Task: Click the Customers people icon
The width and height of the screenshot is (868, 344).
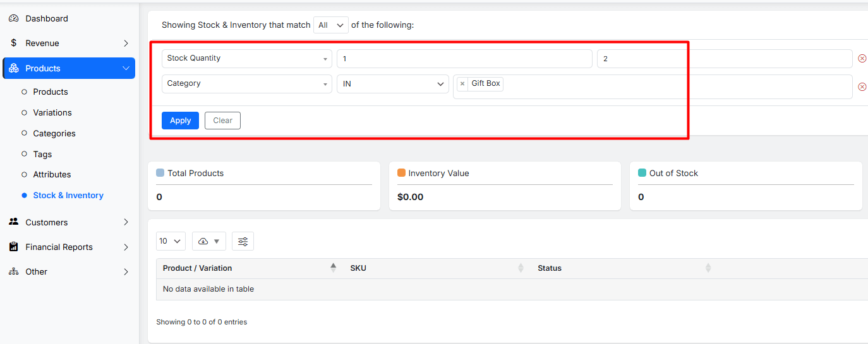Action: click(x=13, y=222)
